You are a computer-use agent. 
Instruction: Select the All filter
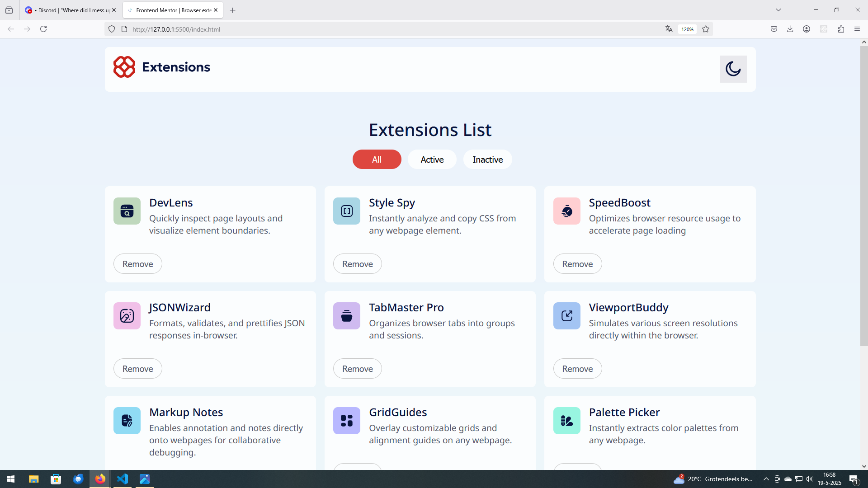(x=377, y=160)
